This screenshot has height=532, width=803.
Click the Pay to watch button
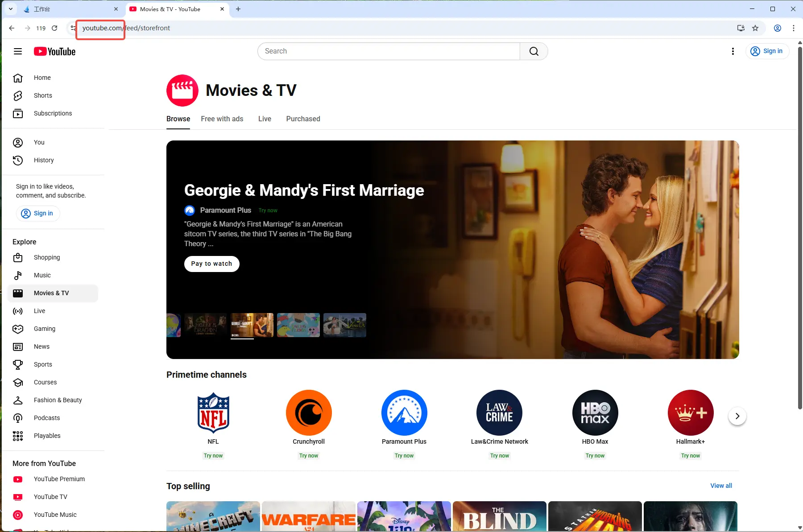211,264
